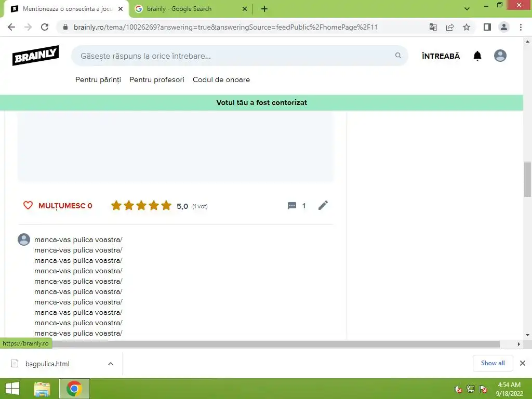Close the brainly - Google Search tab
The width and height of the screenshot is (532, 399).
pos(245,9)
